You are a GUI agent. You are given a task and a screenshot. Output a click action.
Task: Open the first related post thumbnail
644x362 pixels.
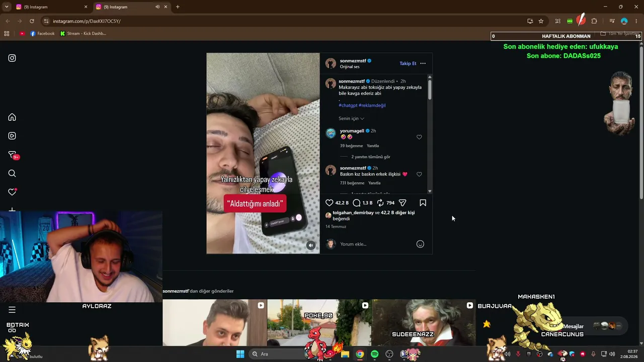coord(215,323)
